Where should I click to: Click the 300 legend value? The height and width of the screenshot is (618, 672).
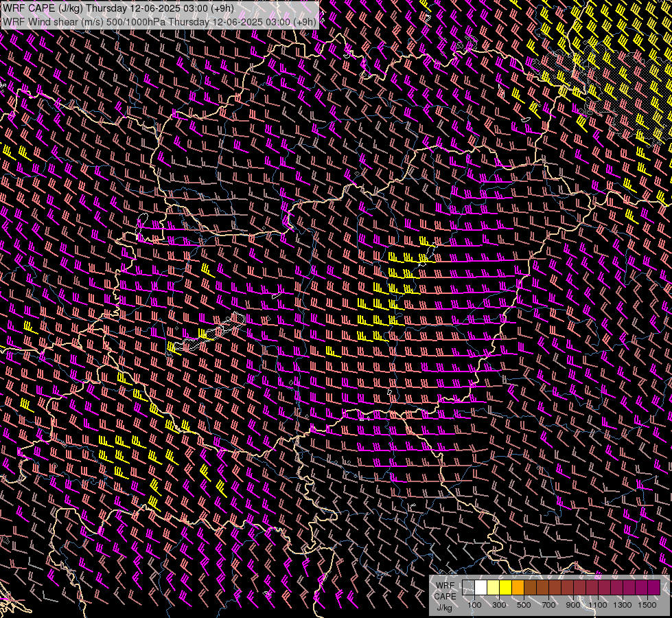(499, 605)
